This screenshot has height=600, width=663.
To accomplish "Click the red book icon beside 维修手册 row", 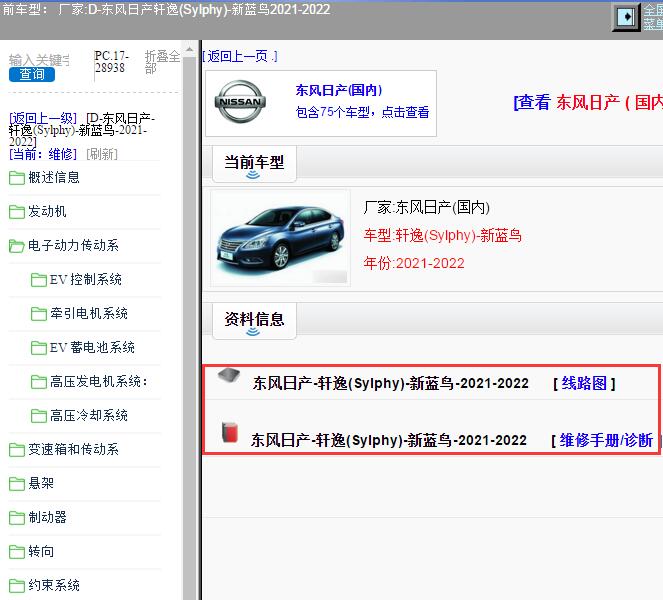I will pos(230,432).
